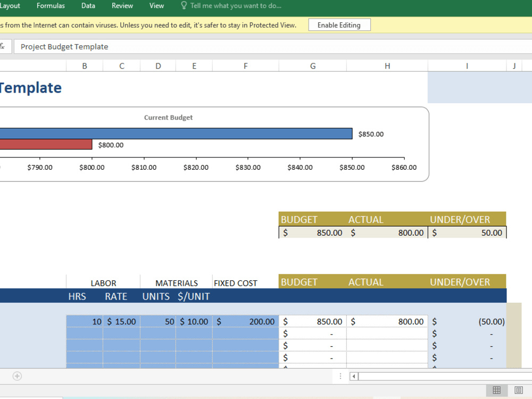Click the lightbulb Tell Me icon

point(184,5)
